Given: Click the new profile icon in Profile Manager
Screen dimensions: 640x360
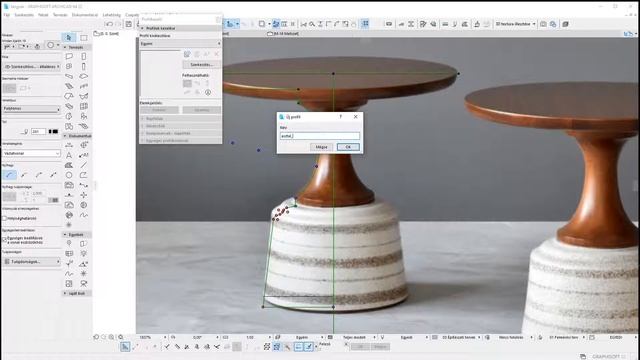Looking at the screenshot, I should 187,54.
